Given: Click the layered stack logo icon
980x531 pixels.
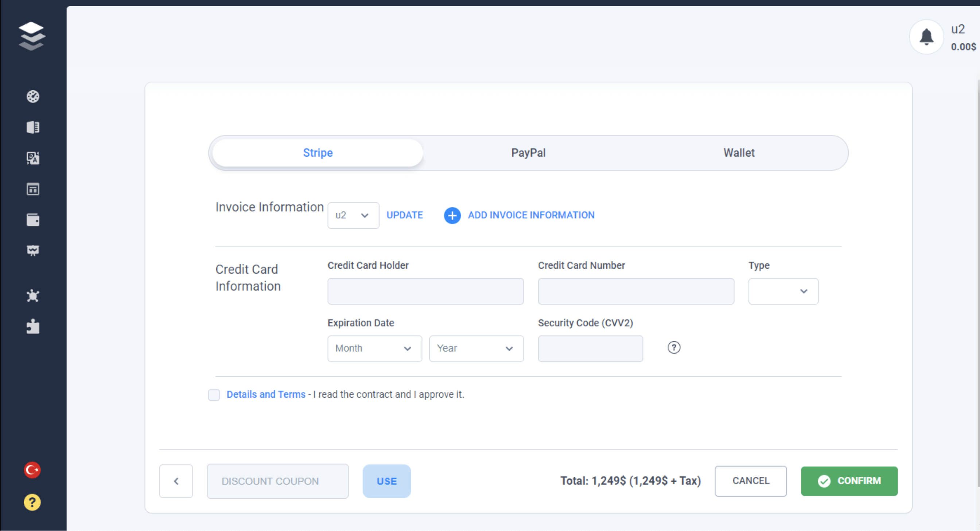Looking at the screenshot, I should (32, 36).
